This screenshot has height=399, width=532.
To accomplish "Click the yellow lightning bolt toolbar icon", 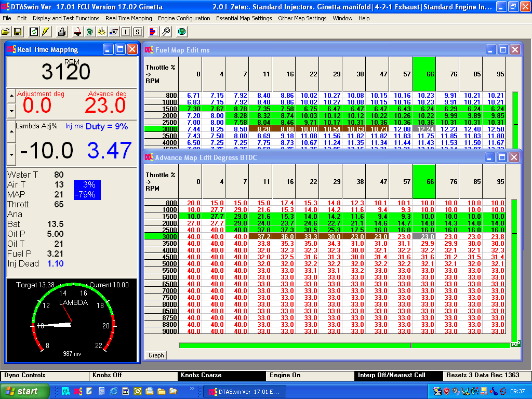I will point(46,32).
